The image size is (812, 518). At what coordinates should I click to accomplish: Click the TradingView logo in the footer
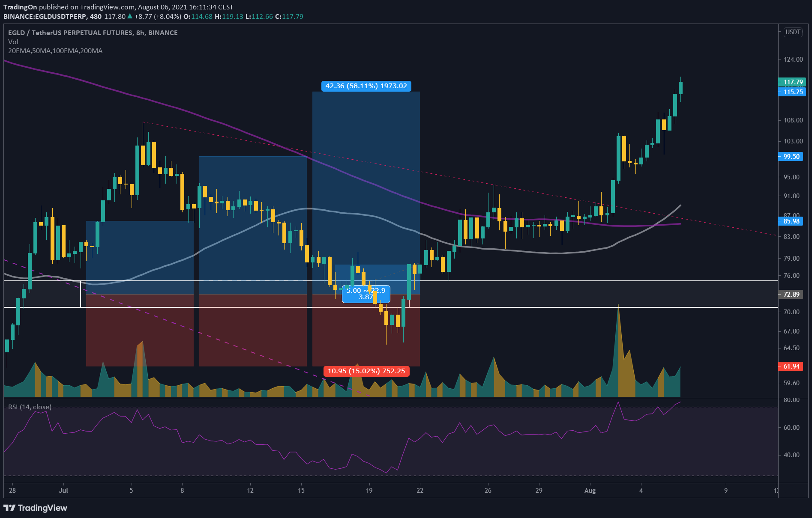[x=36, y=508]
